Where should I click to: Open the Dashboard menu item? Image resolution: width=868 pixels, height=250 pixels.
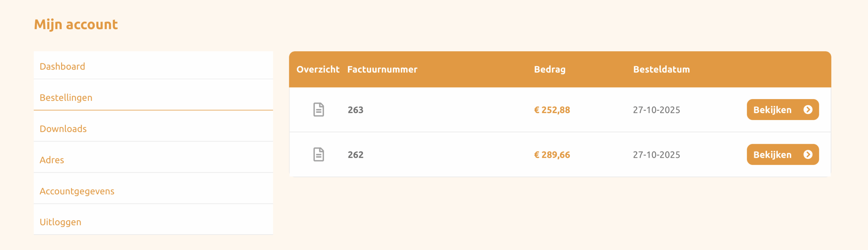click(62, 66)
